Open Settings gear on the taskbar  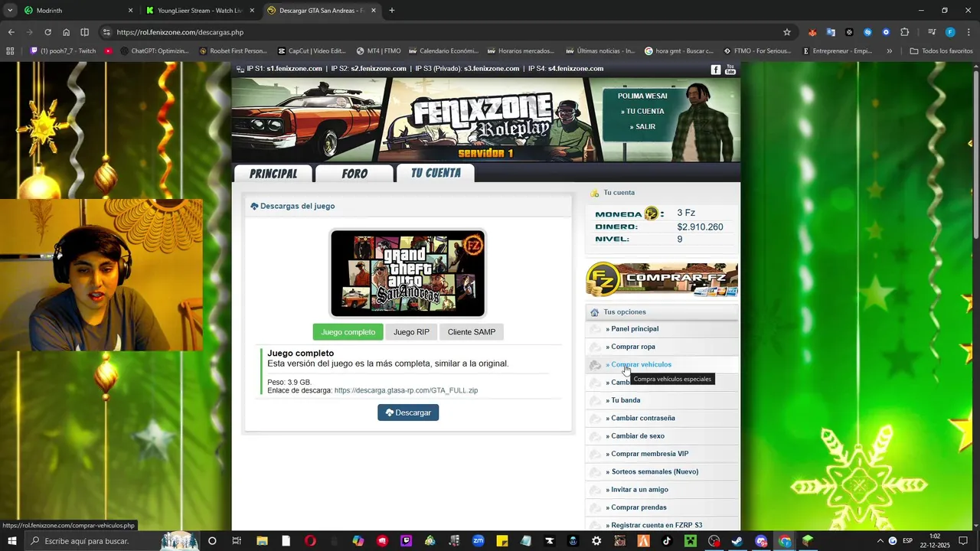pos(596,541)
